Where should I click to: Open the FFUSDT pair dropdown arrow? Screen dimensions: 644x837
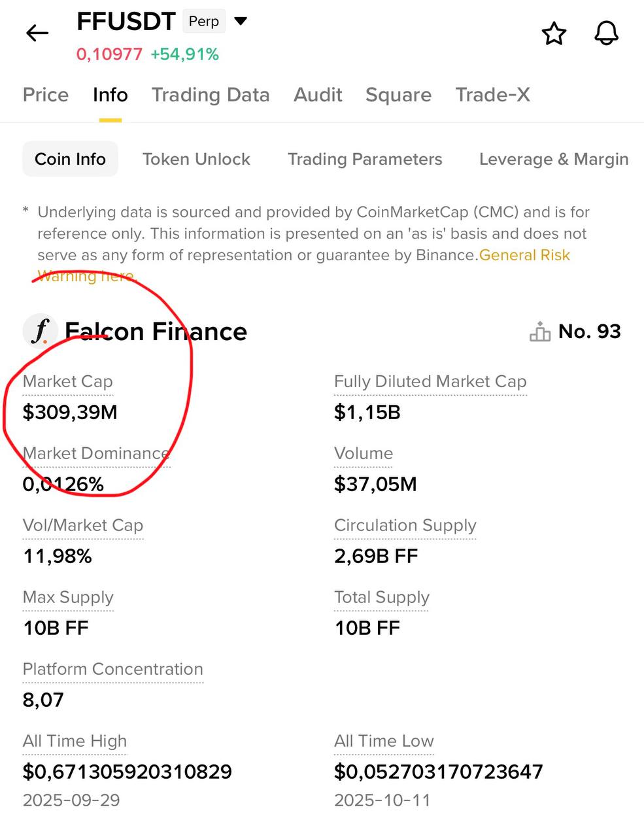coord(241,21)
